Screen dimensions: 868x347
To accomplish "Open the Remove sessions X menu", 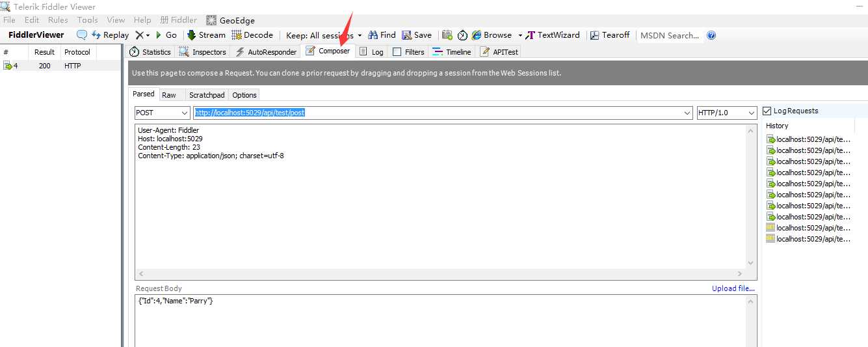I will tap(142, 35).
